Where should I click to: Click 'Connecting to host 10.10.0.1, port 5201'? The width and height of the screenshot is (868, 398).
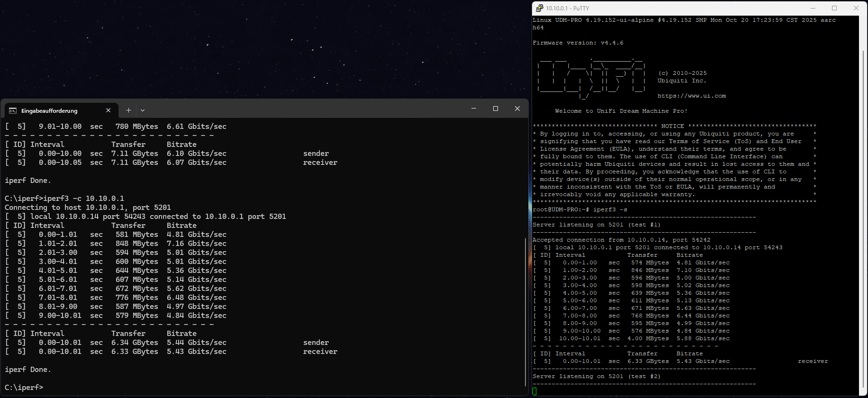[88, 208]
